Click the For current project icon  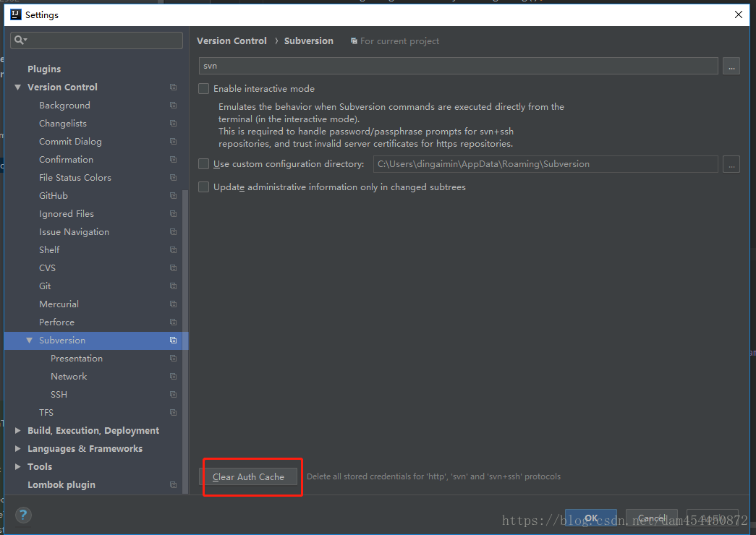tap(354, 41)
